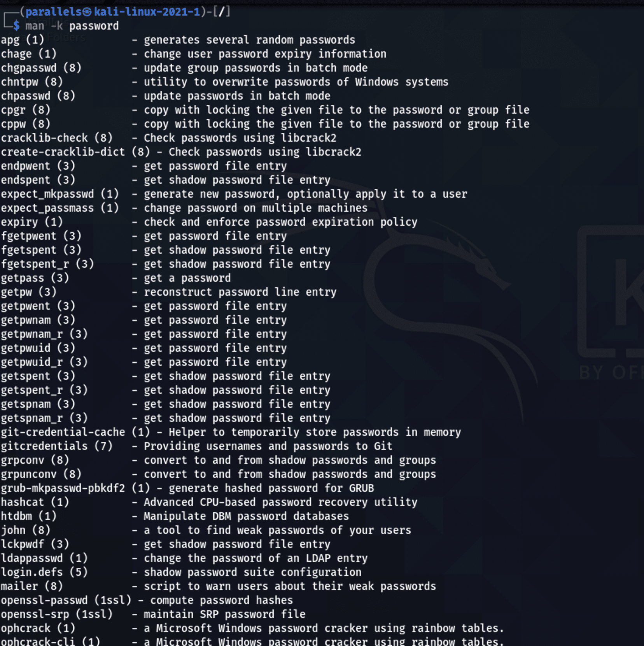The height and width of the screenshot is (646, 644).
Task: Click 'compute password hashes' description
Action: tap(221, 600)
